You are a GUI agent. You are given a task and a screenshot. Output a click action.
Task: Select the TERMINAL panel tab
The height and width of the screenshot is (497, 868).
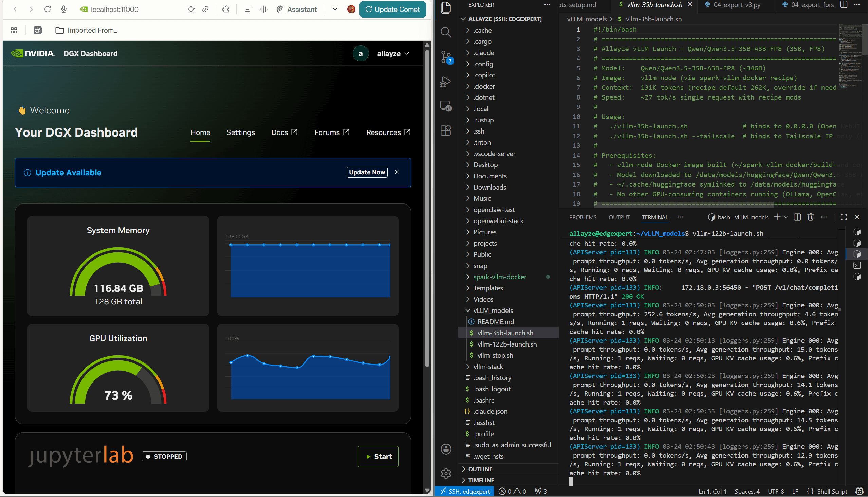(654, 217)
